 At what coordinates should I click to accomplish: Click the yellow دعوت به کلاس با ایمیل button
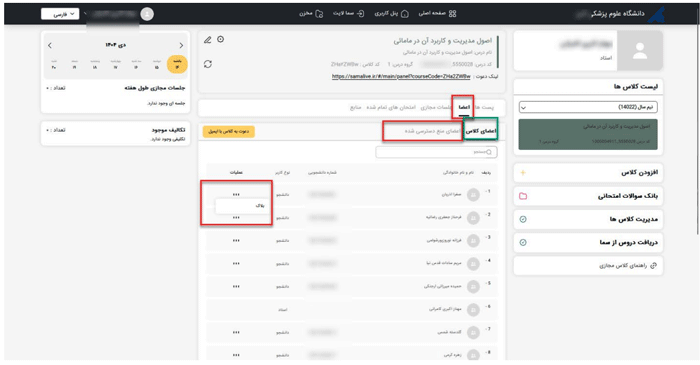(229, 132)
